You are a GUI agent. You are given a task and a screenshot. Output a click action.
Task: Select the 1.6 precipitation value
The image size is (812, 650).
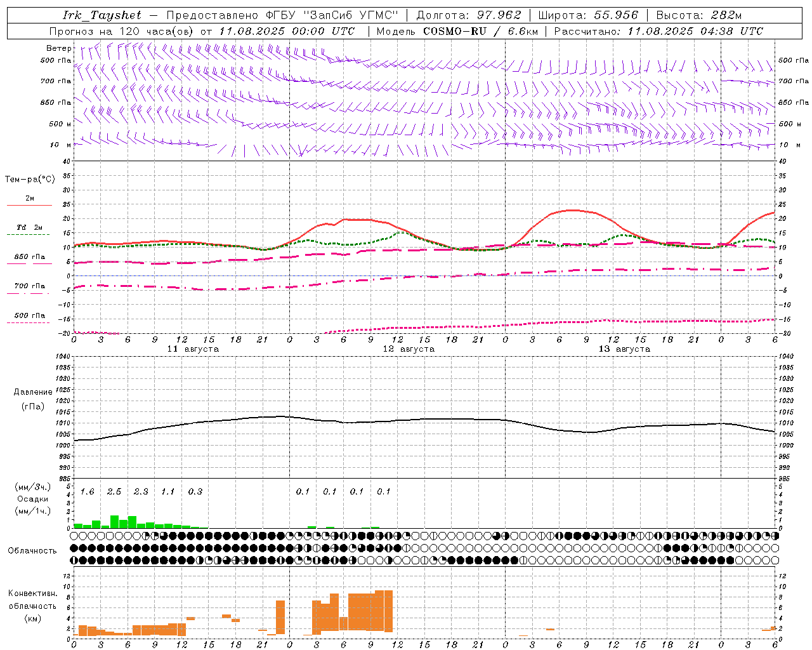87,492
